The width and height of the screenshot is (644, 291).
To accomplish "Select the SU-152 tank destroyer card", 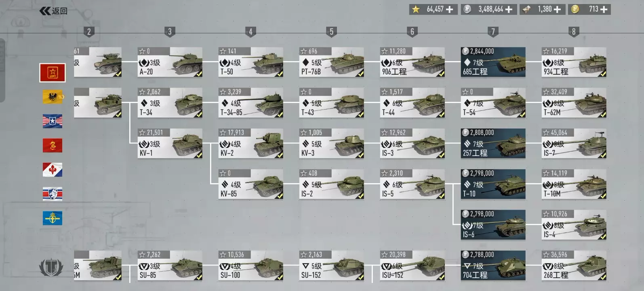I will click(x=332, y=266).
